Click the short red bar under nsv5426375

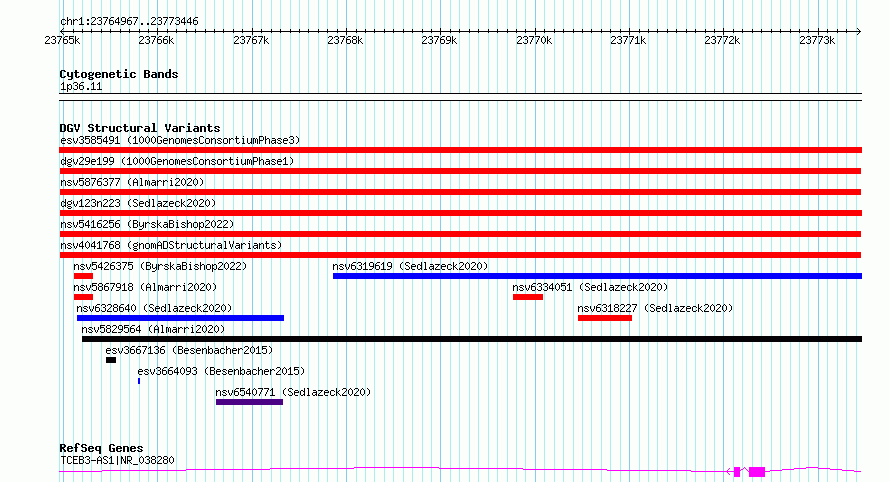coord(83,276)
